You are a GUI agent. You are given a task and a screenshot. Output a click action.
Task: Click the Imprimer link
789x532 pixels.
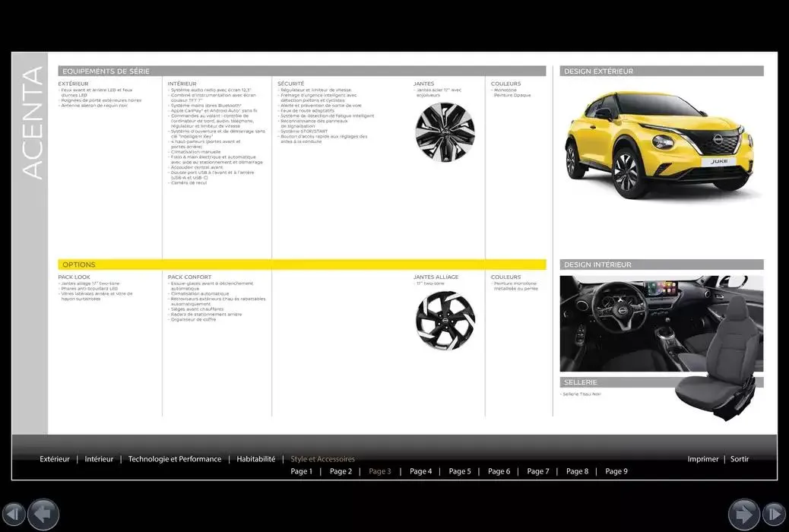[x=703, y=459]
